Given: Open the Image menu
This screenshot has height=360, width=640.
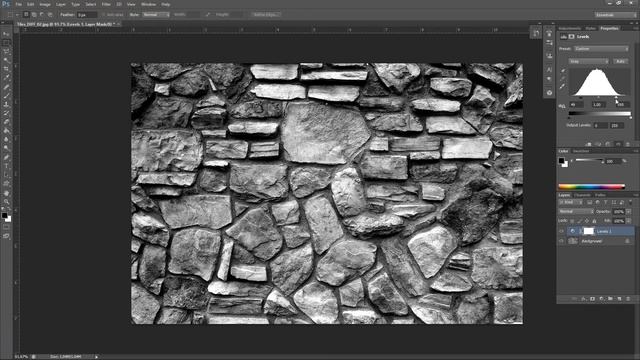Looking at the screenshot, I should click(45, 4).
